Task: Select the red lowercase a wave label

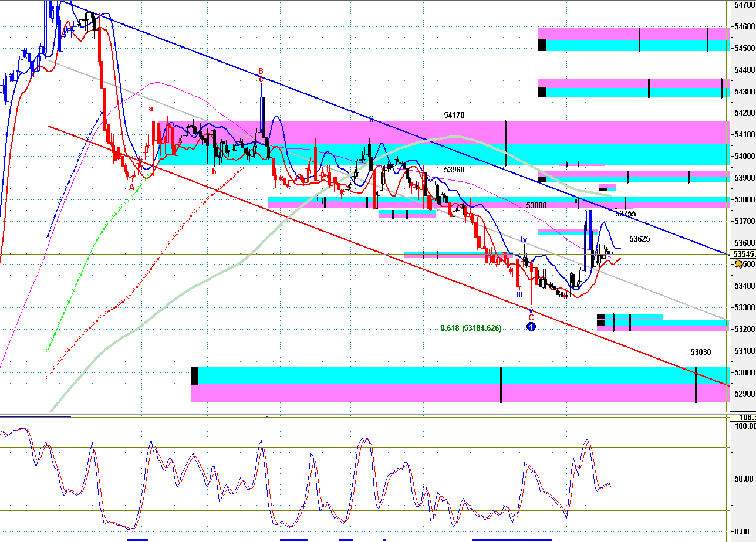Action: click(151, 109)
